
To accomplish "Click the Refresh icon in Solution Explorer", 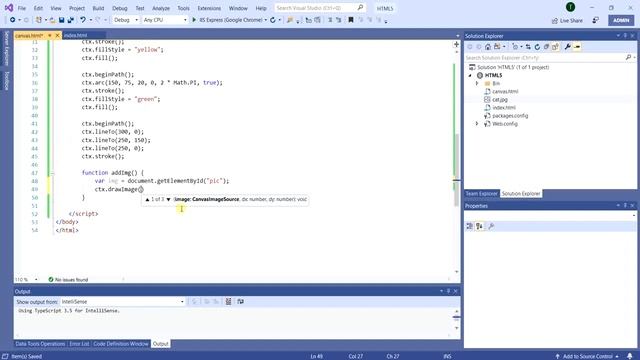I will point(537,47).
